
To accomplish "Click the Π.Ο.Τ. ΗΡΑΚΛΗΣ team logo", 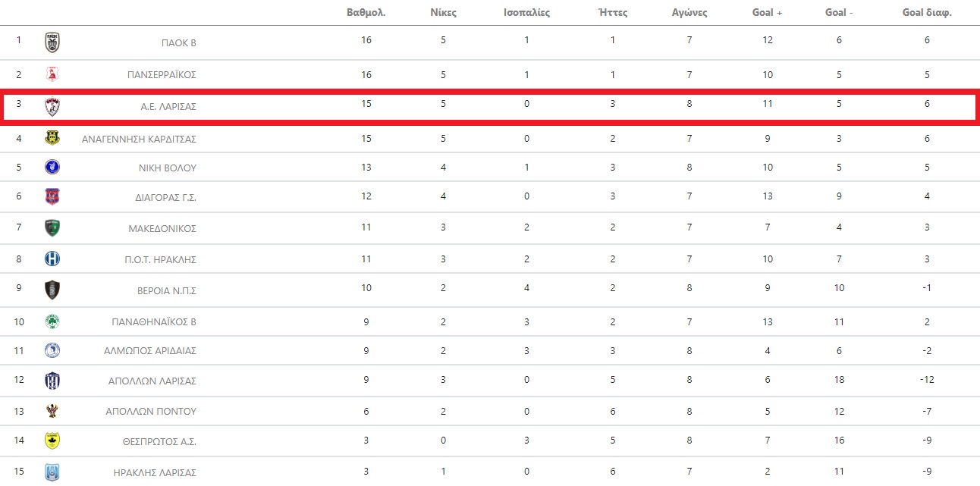I will [52, 259].
